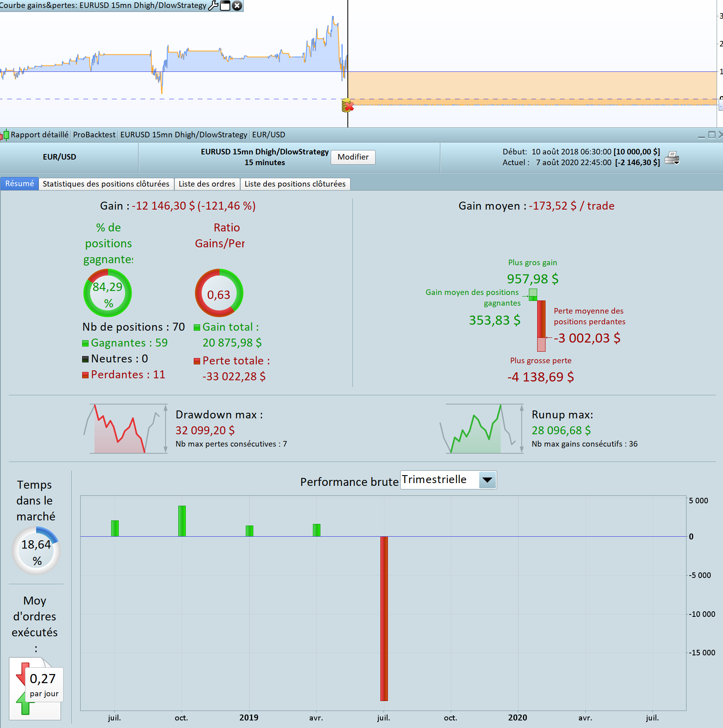Click the gain/loss bar next to average loss

pyautogui.click(x=541, y=325)
